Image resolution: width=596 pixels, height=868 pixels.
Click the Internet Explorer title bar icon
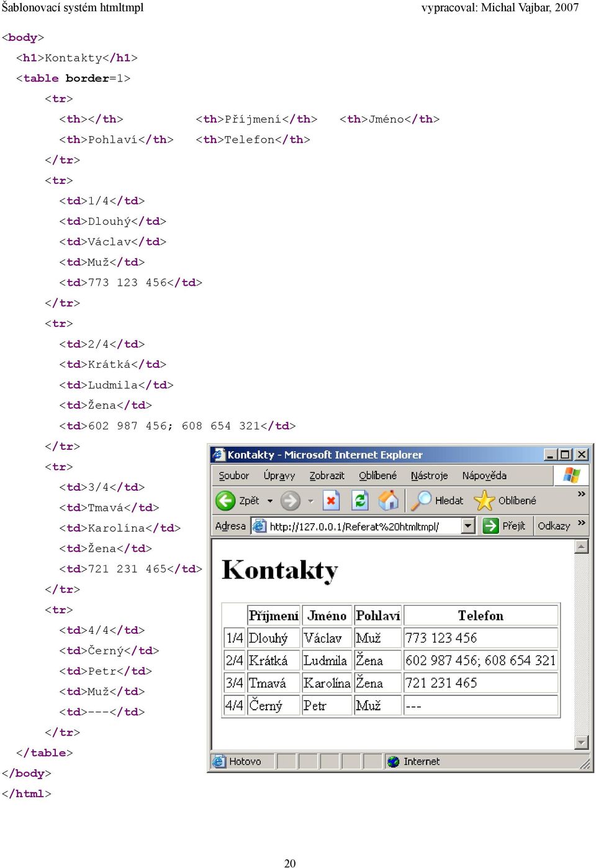pos(218,454)
